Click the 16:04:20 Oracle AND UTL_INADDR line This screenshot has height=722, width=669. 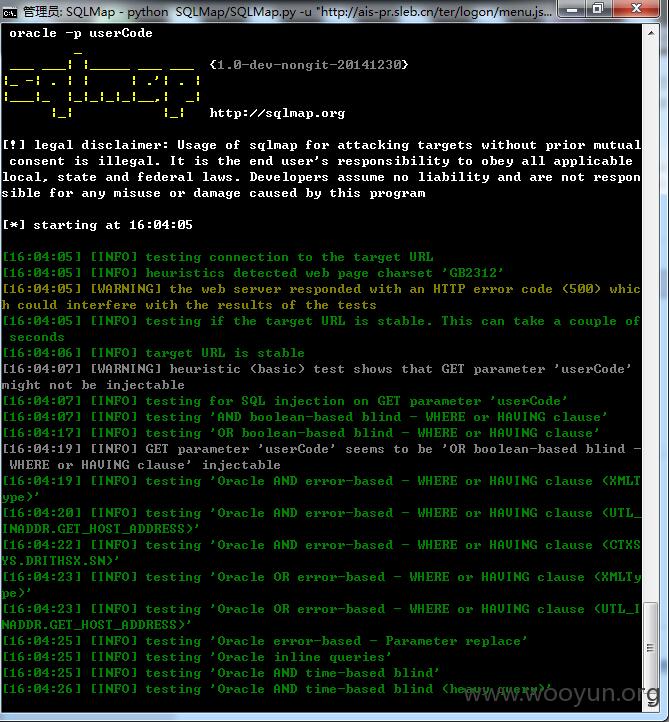[321, 521]
